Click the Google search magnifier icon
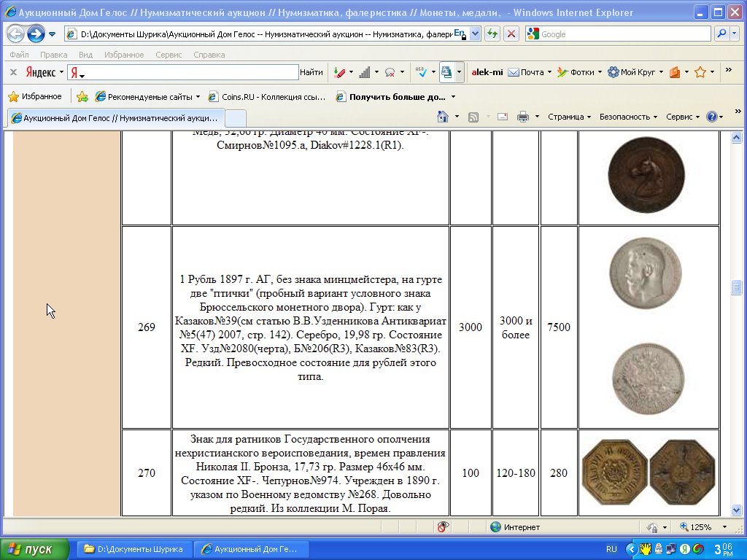 (x=721, y=34)
